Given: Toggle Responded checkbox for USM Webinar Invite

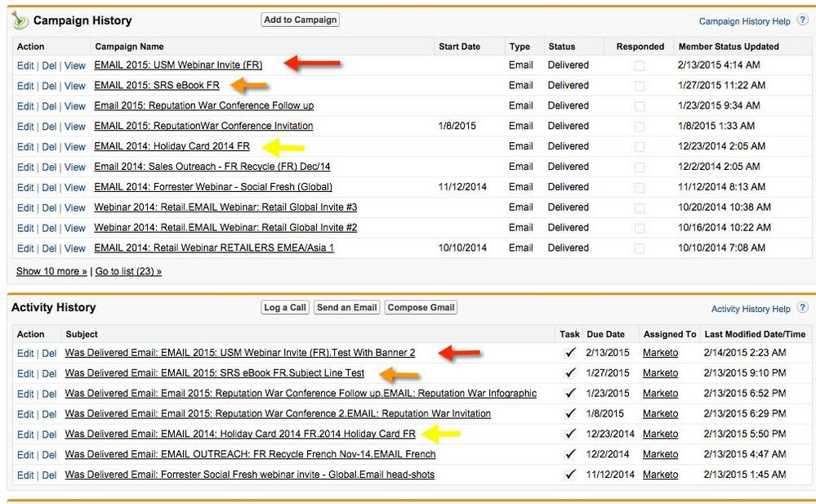Looking at the screenshot, I should click(639, 65).
